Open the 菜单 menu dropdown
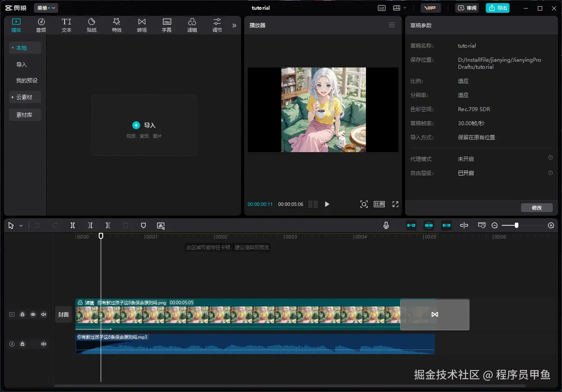The width and height of the screenshot is (562, 392). [x=46, y=8]
